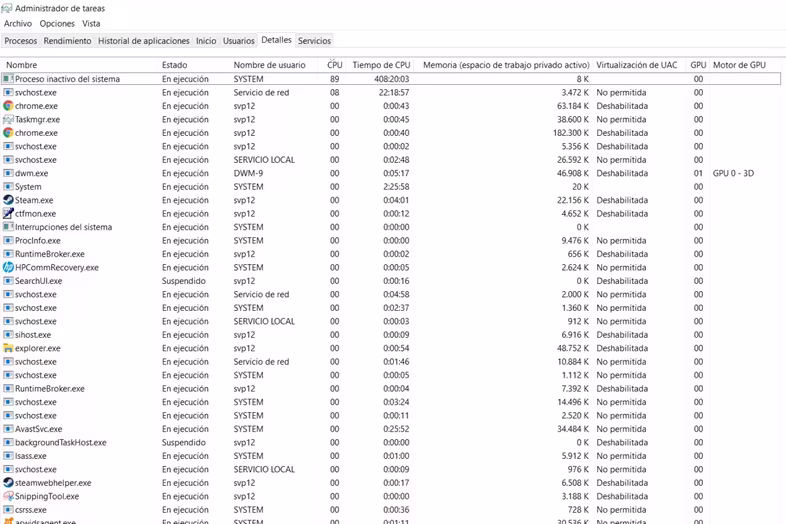Select Proceso inactivo del sistema name
Viewport: 786px width, 524px height.
(67, 79)
